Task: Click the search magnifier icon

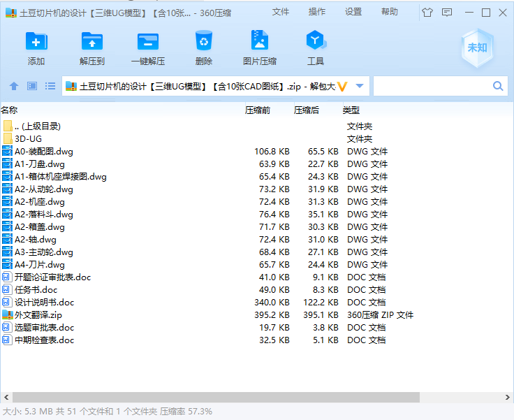Action: [x=498, y=86]
